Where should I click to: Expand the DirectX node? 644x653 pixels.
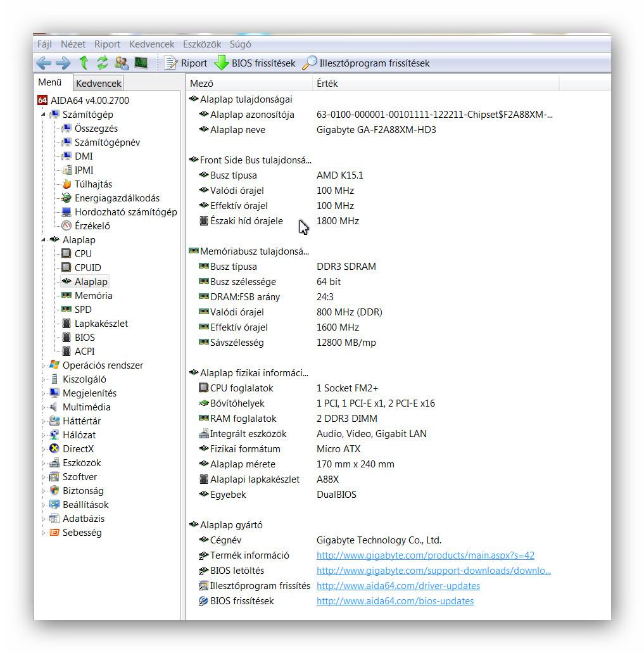43,449
